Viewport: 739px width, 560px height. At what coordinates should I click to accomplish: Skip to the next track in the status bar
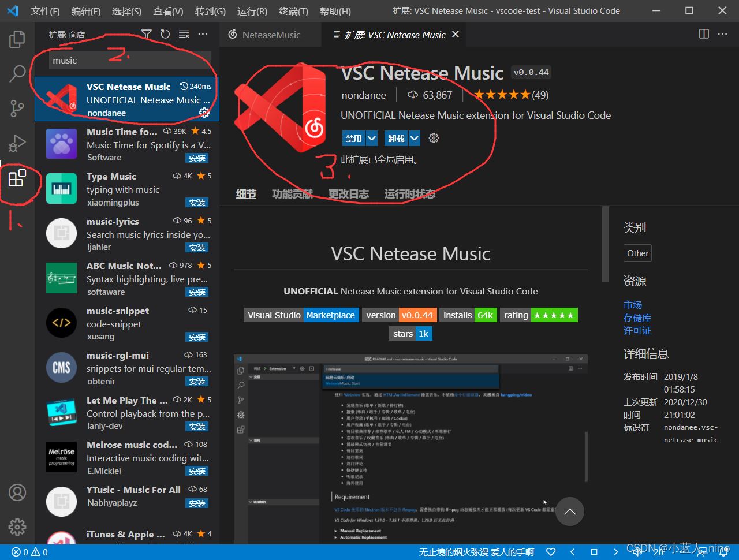pyautogui.click(x=615, y=552)
